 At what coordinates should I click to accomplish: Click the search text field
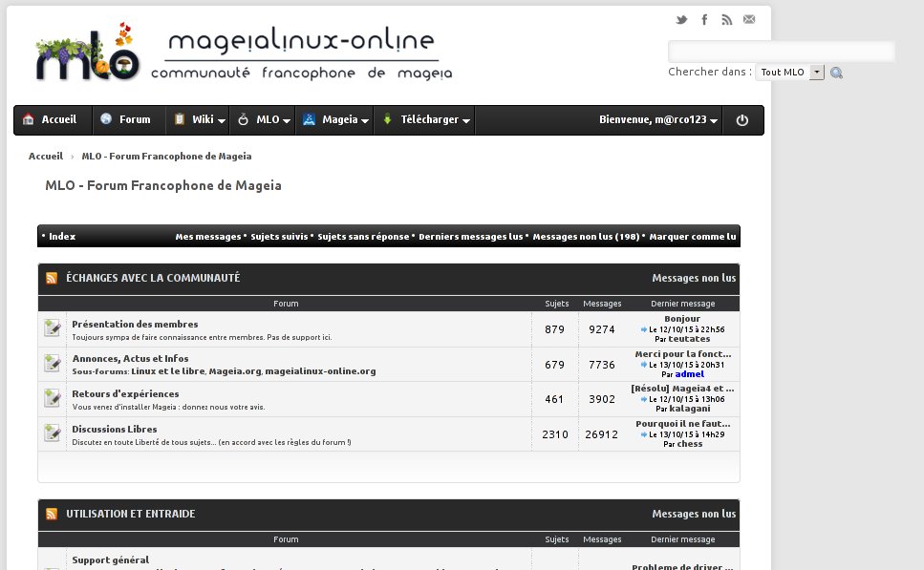[x=782, y=52]
